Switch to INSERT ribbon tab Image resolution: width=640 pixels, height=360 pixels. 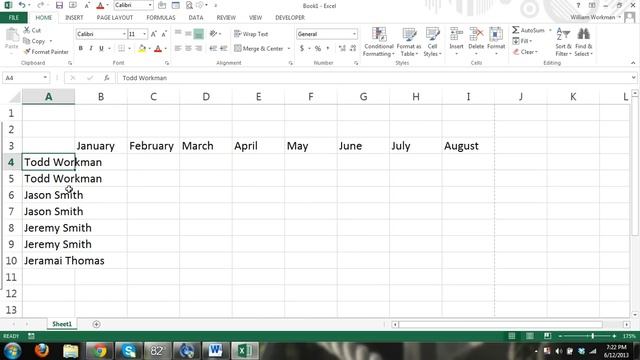click(x=74, y=18)
